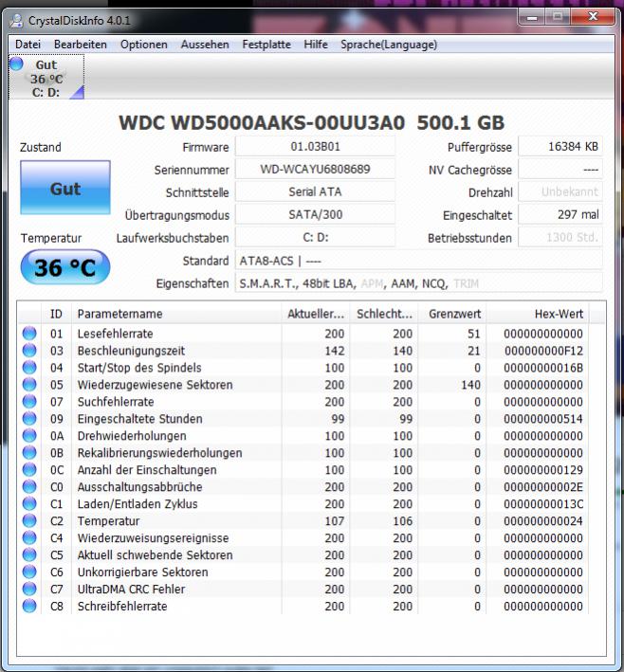Click the CrystalDiskInfo title bar icon
This screenshot has width=624, height=672.
pos(16,20)
